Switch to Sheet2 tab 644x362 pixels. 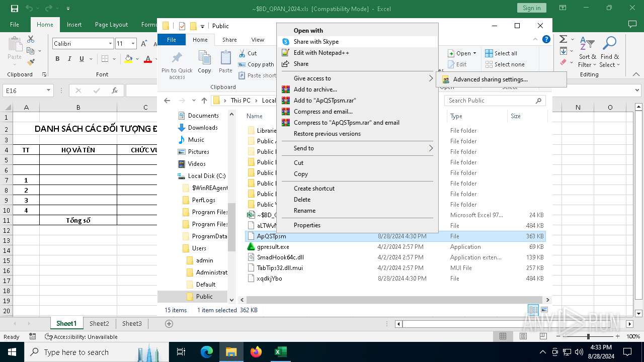(99, 324)
